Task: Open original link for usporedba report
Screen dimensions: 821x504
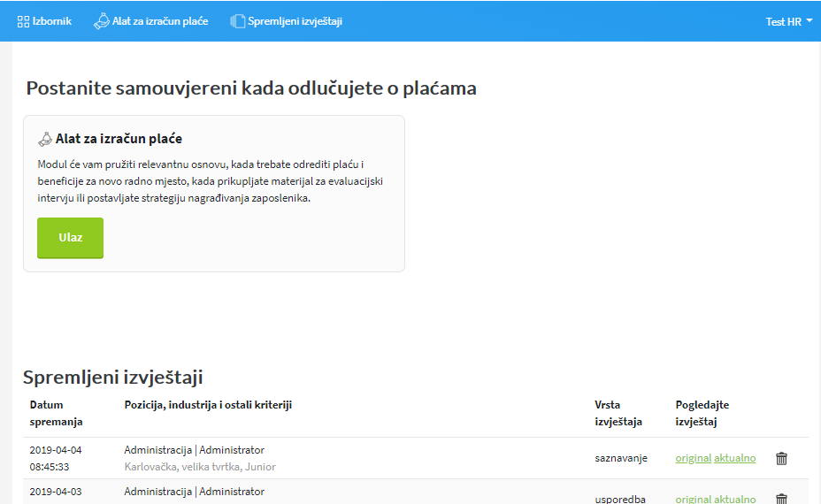Action: pyautogui.click(x=694, y=499)
